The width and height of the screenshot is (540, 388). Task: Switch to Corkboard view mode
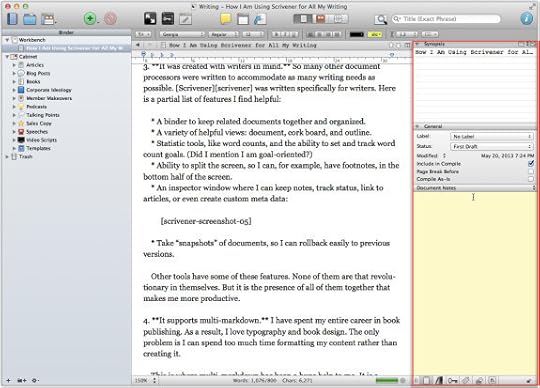[x=321, y=19]
